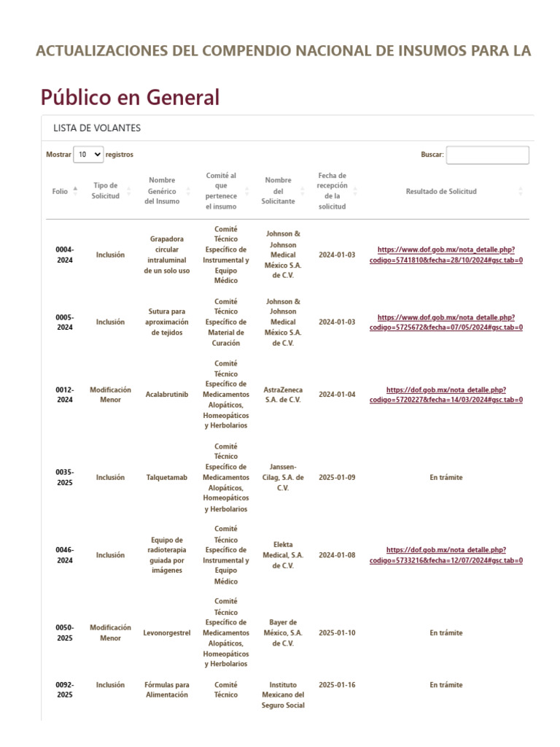560x747 pixels.
Task: Sort by Nombre Genérico del Insumo arrows
Action: pyautogui.click(x=188, y=191)
